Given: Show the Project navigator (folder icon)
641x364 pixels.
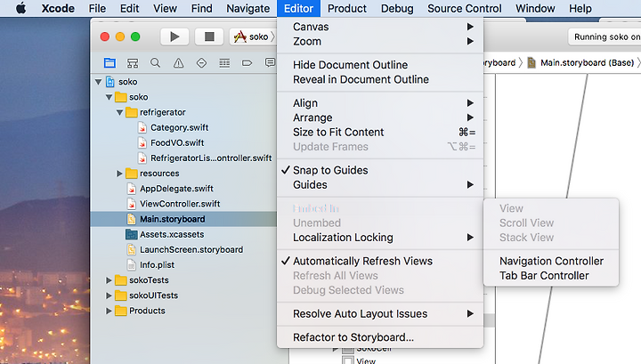Looking at the screenshot, I should pos(110,63).
